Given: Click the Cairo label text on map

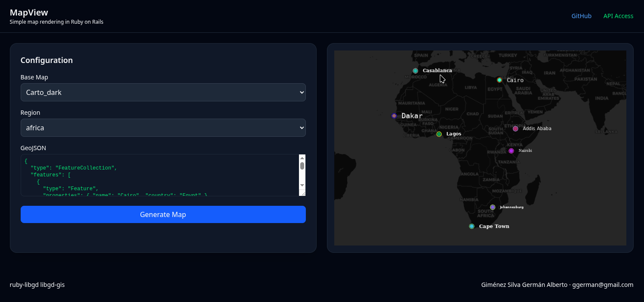Looking at the screenshot, I should pyautogui.click(x=515, y=80).
